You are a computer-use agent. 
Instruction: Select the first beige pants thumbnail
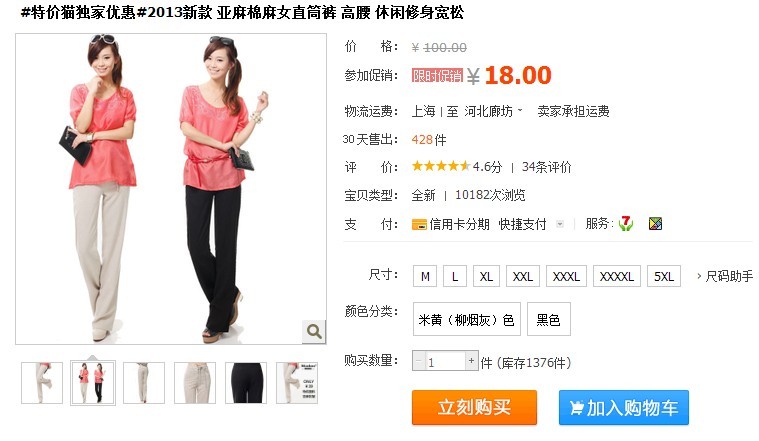coord(42,383)
